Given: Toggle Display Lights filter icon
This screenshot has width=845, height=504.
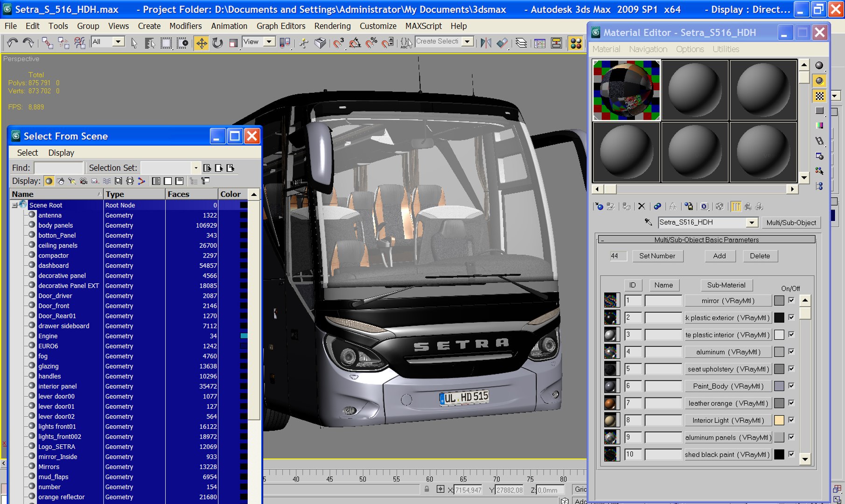Looking at the screenshot, I should coord(72,181).
